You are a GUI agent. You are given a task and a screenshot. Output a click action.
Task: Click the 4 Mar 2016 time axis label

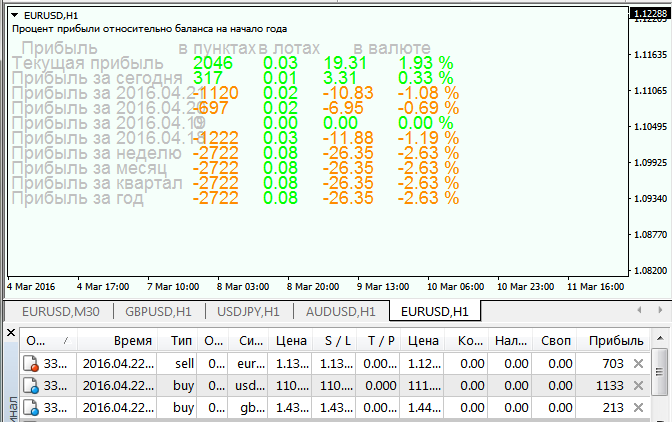click(31, 287)
